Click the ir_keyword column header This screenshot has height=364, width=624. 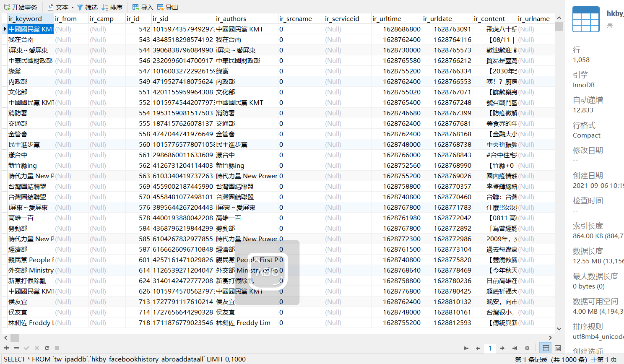[x=30, y=18]
